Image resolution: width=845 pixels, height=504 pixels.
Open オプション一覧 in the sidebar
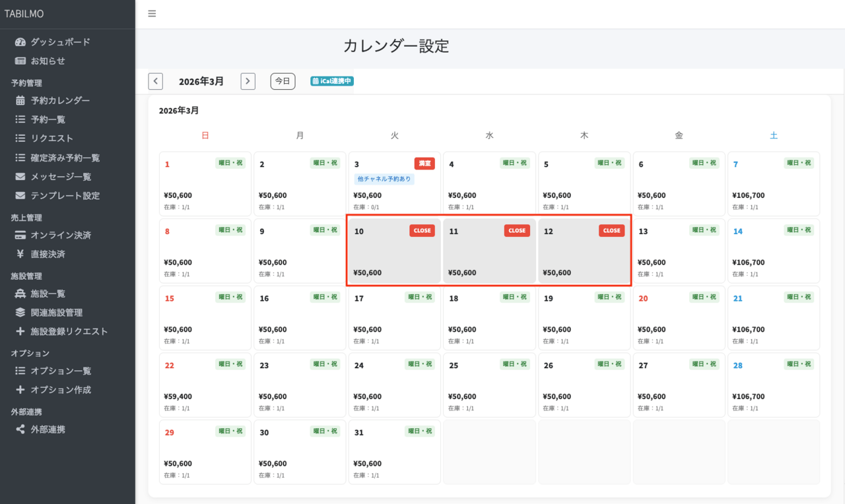pyautogui.click(x=61, y=371)
